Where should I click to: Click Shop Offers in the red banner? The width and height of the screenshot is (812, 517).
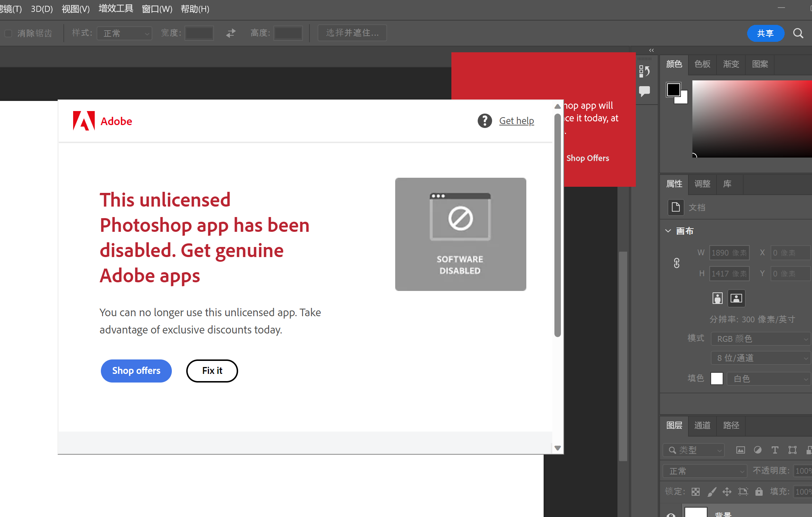pos(588,158)
